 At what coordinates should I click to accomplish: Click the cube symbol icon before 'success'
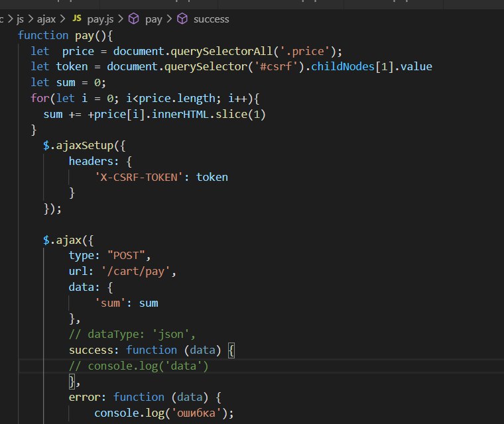coord(182,19)
